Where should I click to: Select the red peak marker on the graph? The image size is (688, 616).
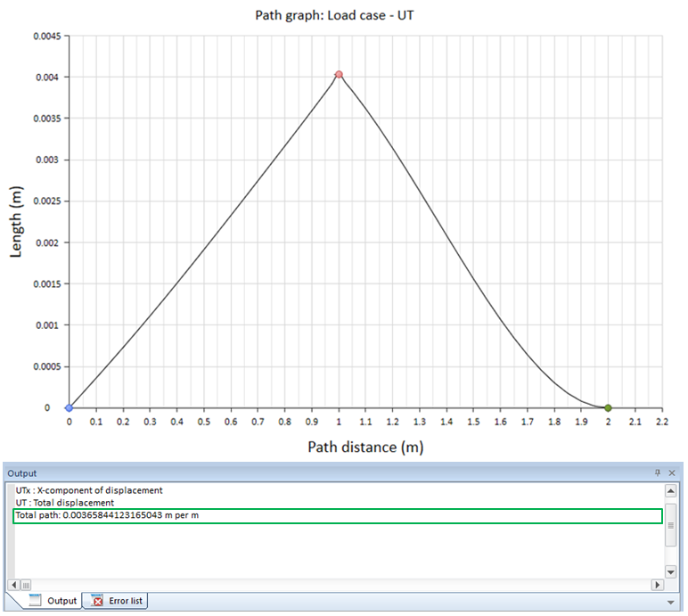[x=339, y=75]
